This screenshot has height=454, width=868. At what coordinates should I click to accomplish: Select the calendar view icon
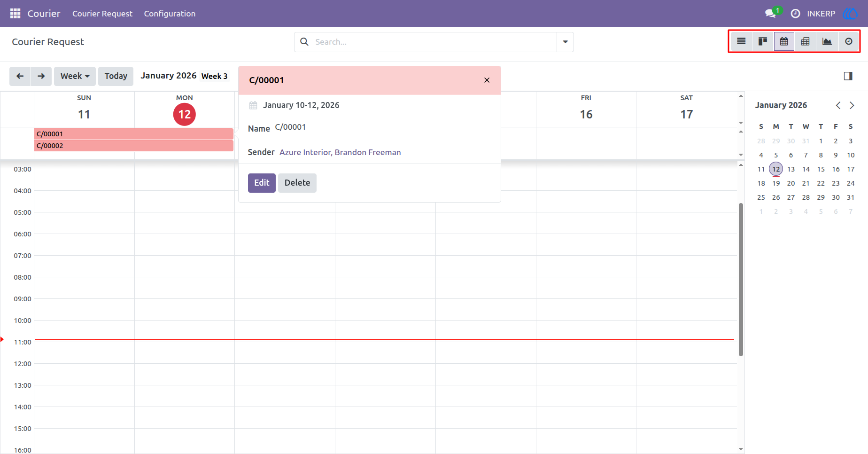[x=784, y=41]
